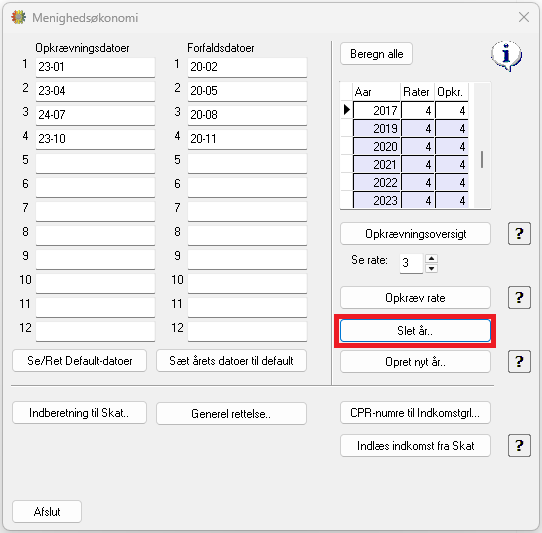Select the 2019 row in year table

411,129
